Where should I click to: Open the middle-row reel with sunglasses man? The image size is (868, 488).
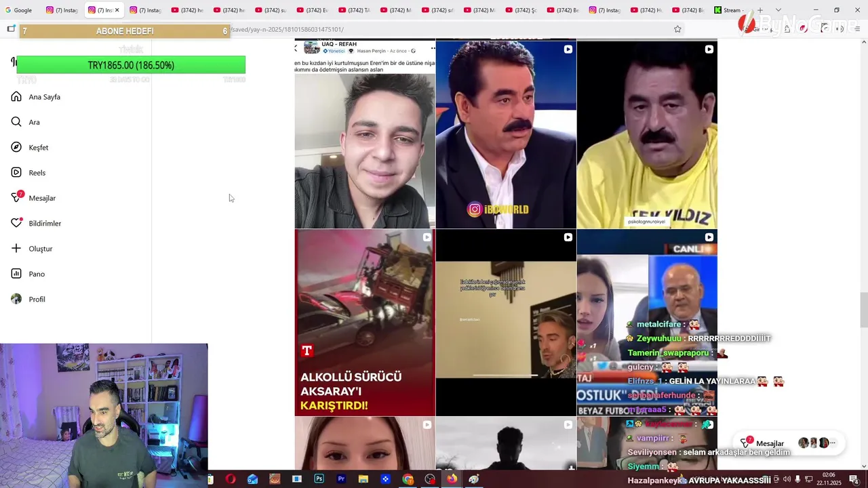(506, 323)
